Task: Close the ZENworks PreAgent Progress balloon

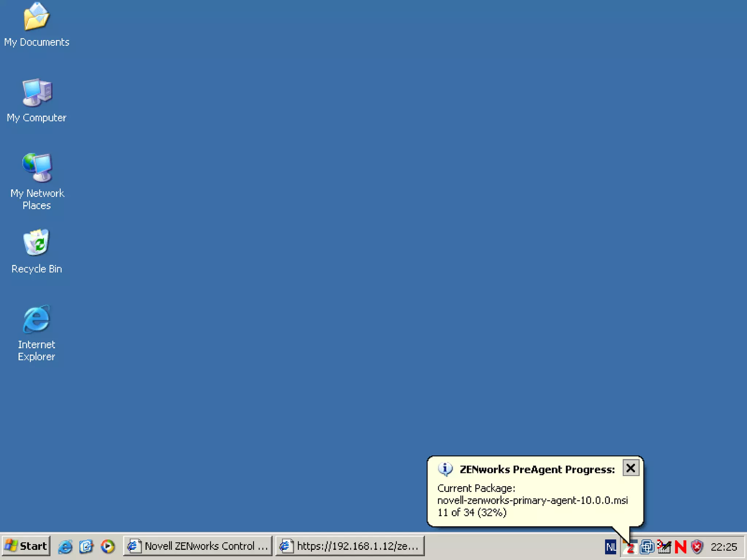Action: (631, 468)
